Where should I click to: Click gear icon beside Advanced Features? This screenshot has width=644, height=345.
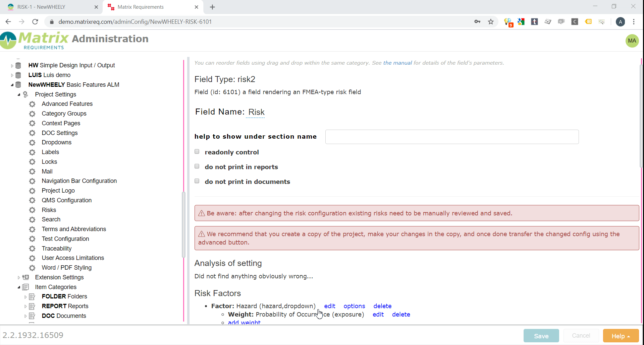tap(32, 104)
